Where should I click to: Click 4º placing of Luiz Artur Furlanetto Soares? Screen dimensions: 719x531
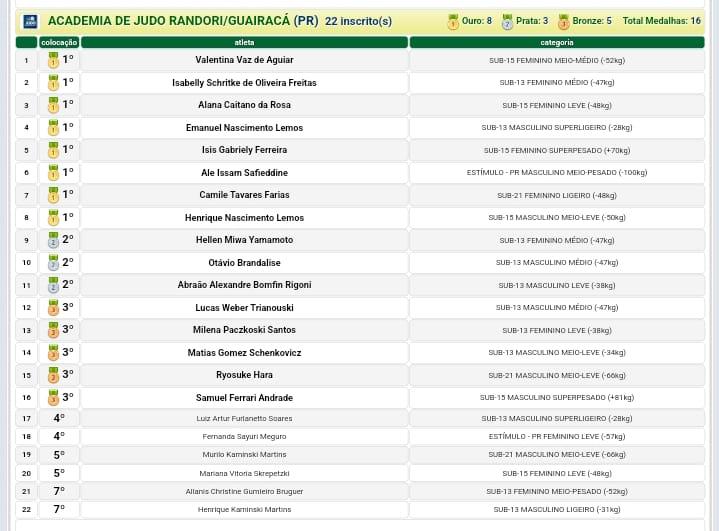pos(59,418)
